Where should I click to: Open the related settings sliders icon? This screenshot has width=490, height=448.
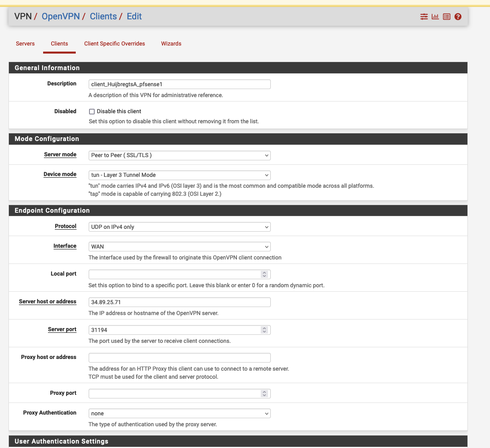pos(424,17)
